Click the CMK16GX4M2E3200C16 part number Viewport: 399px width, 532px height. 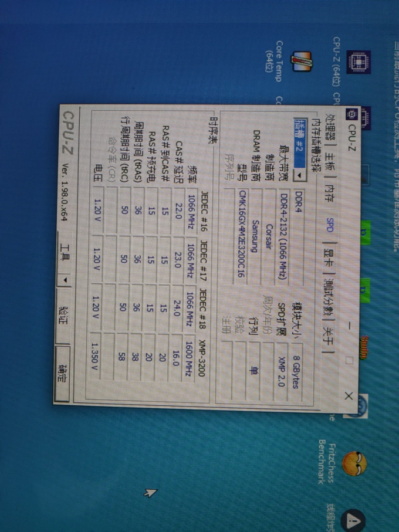(x=242, y=233)
